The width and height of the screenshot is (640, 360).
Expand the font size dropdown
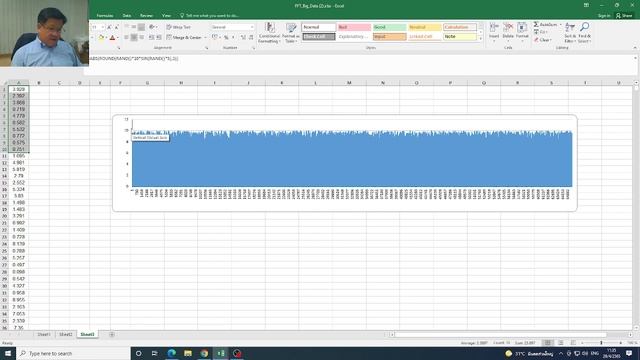[x=103, y=27]
